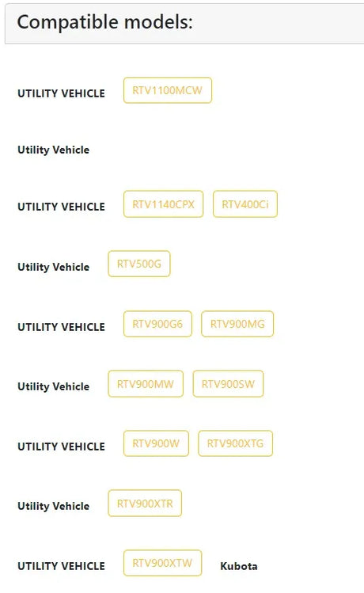Image resolution: width=364 pixels, height=593 pixels.
Task: Select the RTV900G6 model tag
Action: coord(157,324)
